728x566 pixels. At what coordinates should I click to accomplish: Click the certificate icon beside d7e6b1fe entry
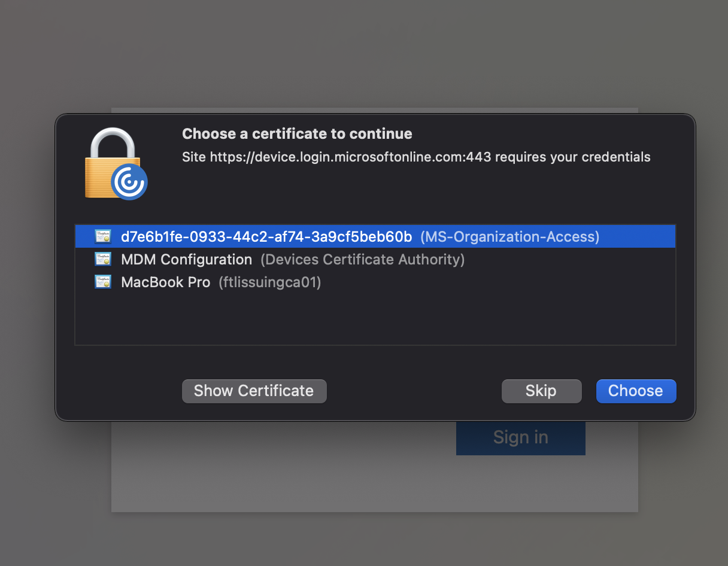coord(103,236)
